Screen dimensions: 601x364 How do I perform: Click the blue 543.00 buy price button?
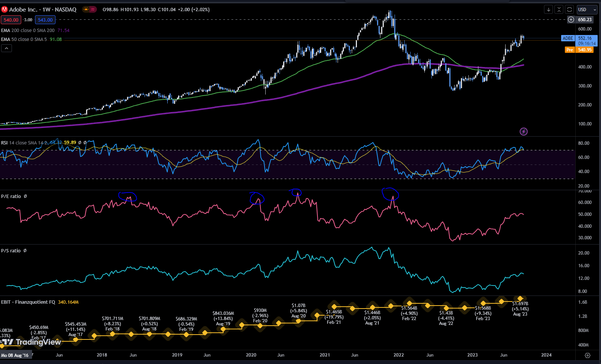coord(45,20)
